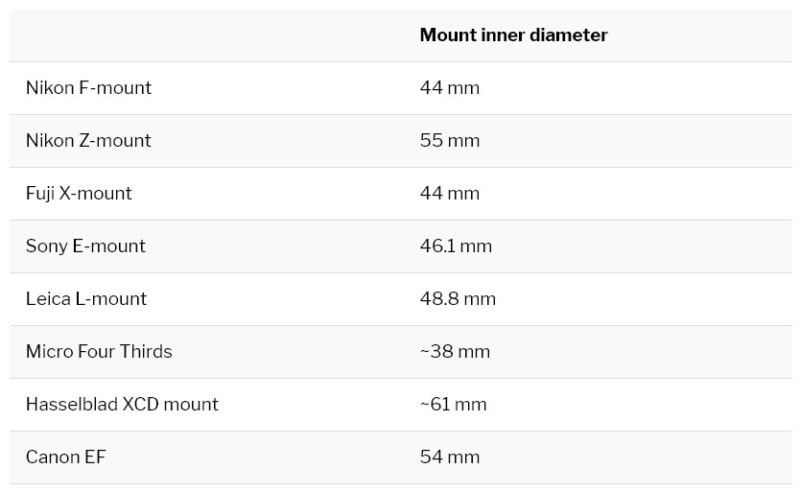Click the empty top-left header cell
Image resolution: width=800 pixels, height=492 pixels.
click(x=200, y=35)
